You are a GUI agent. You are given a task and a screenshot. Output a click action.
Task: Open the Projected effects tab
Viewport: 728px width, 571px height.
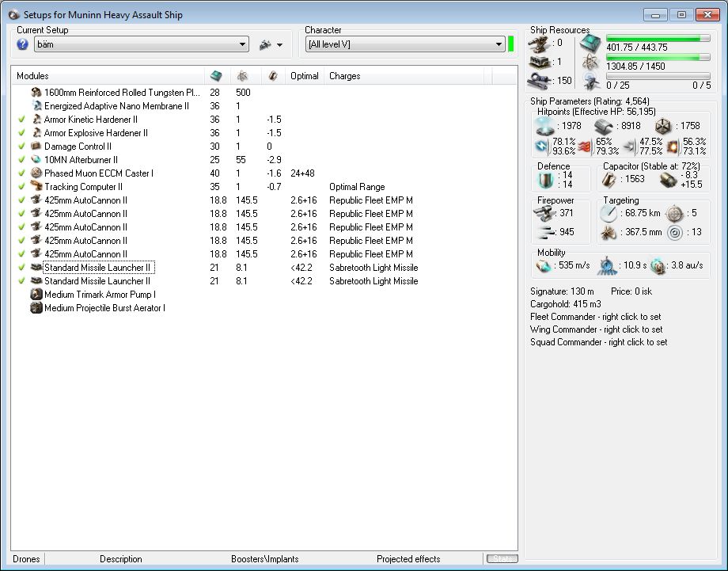(408, 559)
